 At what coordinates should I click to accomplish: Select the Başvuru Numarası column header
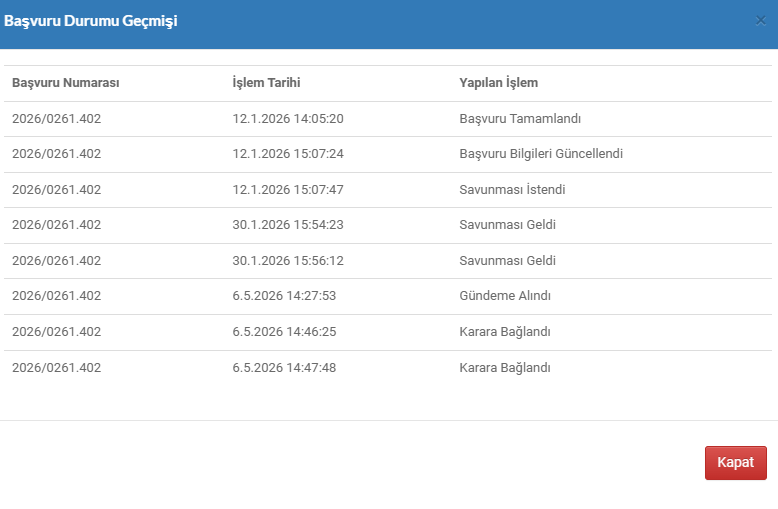click(x=65, y=83)
